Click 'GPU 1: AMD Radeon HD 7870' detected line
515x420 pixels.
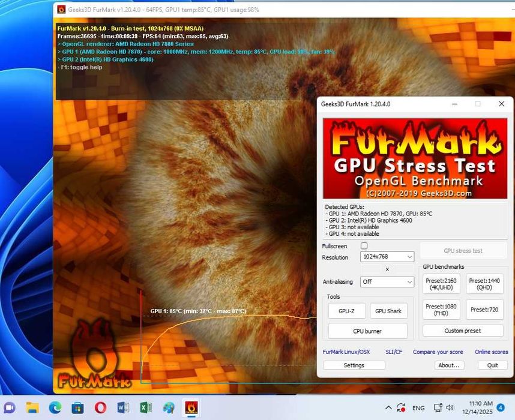tap(379, 214)
